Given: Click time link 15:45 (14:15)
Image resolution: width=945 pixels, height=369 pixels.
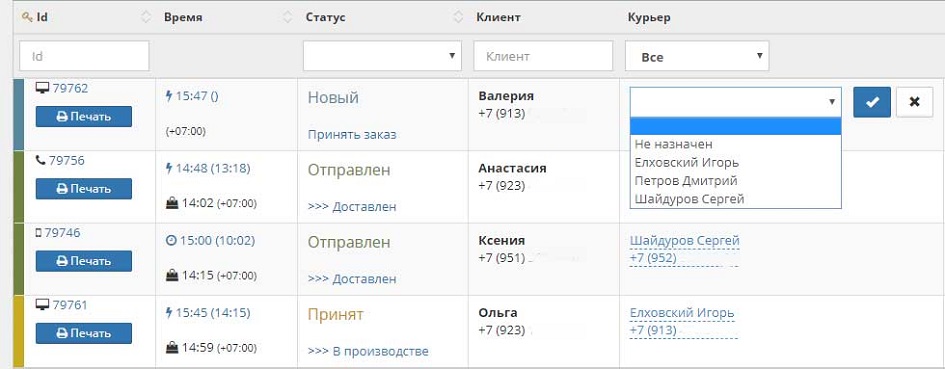Looking at the screenshot, I should point(213,313).
